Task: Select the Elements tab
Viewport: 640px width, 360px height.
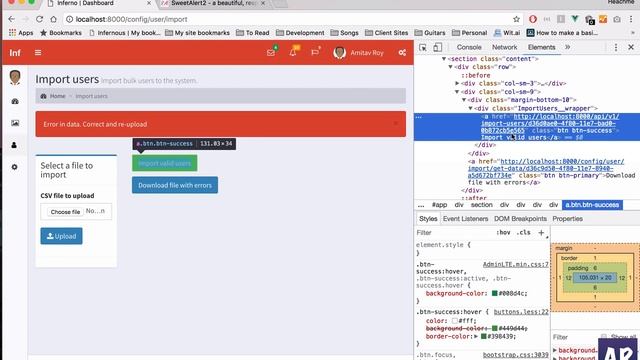Action: (541, 47)
